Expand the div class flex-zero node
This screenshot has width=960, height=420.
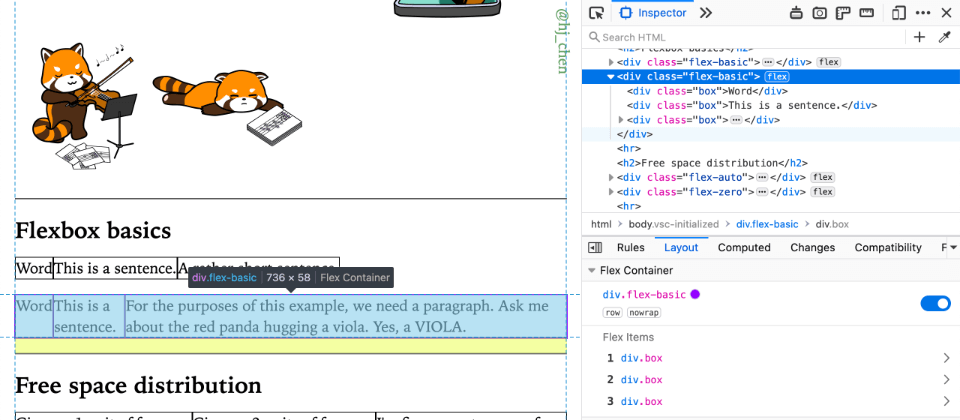610,192
